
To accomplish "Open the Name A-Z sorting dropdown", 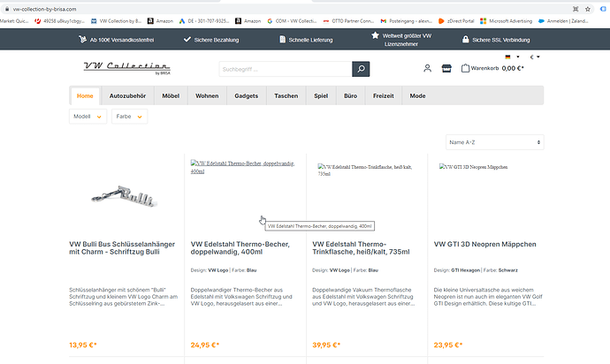I will click(495, 142).
